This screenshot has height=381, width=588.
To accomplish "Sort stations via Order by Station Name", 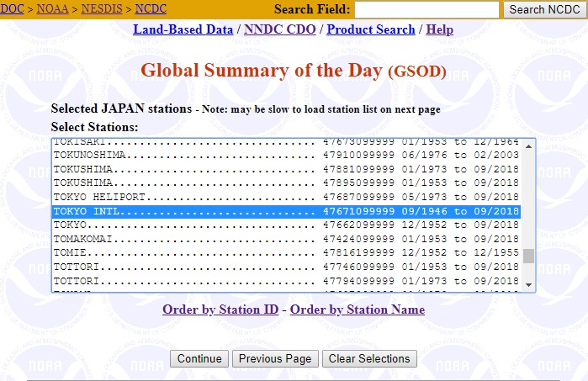I will click(358, 310).
